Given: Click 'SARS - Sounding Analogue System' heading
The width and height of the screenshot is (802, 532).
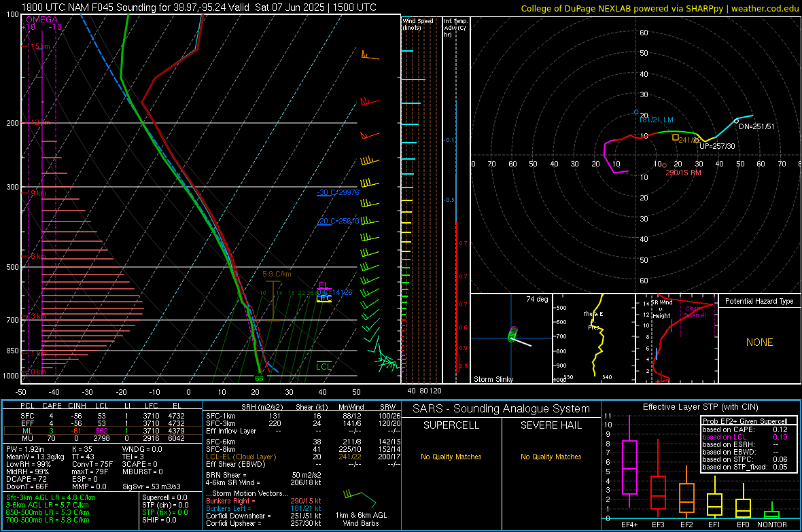Looking at the screenshot, I should coord(501,409).
